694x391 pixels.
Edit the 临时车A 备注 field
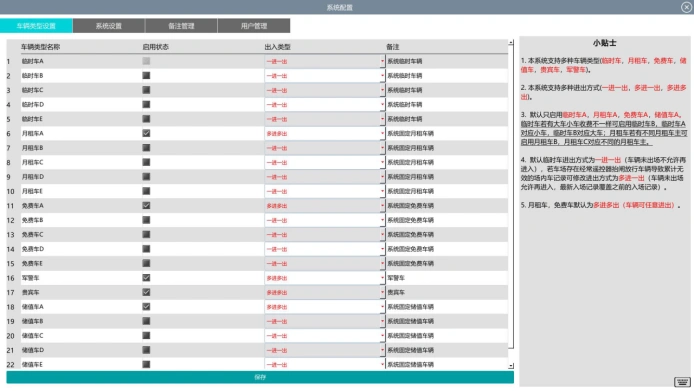[447, 61]
